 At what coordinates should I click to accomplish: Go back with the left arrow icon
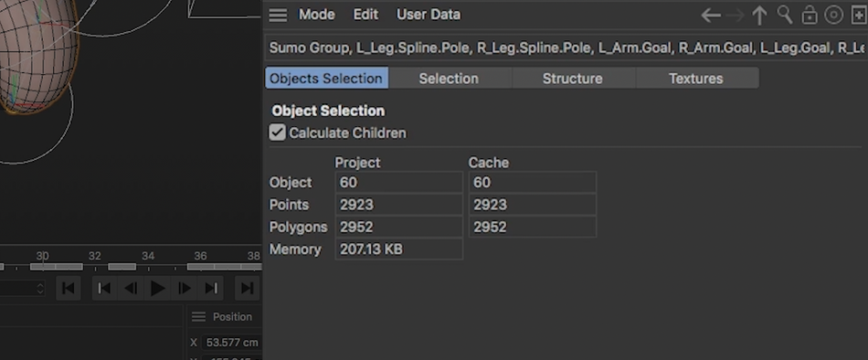(711, 16)
